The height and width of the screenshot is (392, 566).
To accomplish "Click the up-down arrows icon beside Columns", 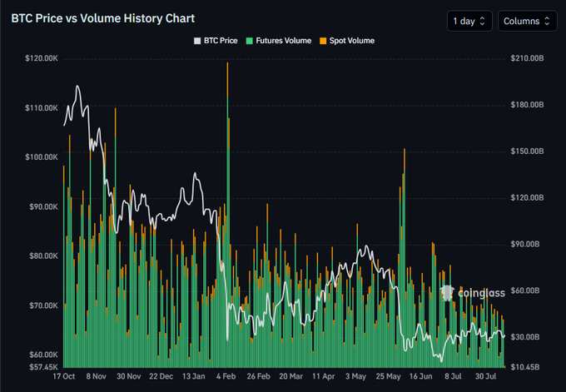I will coord(547,22).
